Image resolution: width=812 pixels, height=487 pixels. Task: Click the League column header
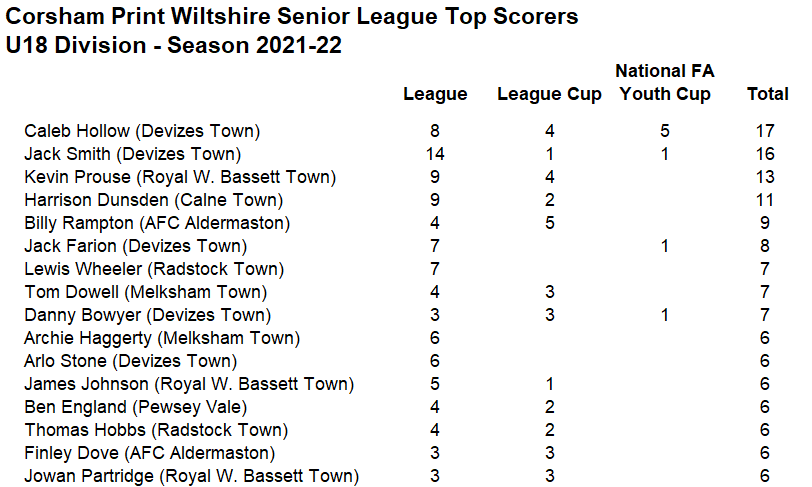[435, 94]
